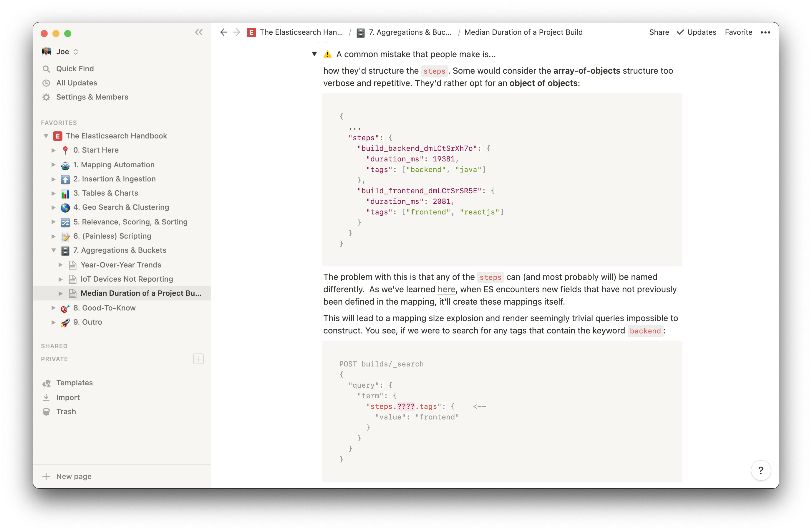Open Settings & Members
This screenshot has height=532, width=812.
point(92,97)
